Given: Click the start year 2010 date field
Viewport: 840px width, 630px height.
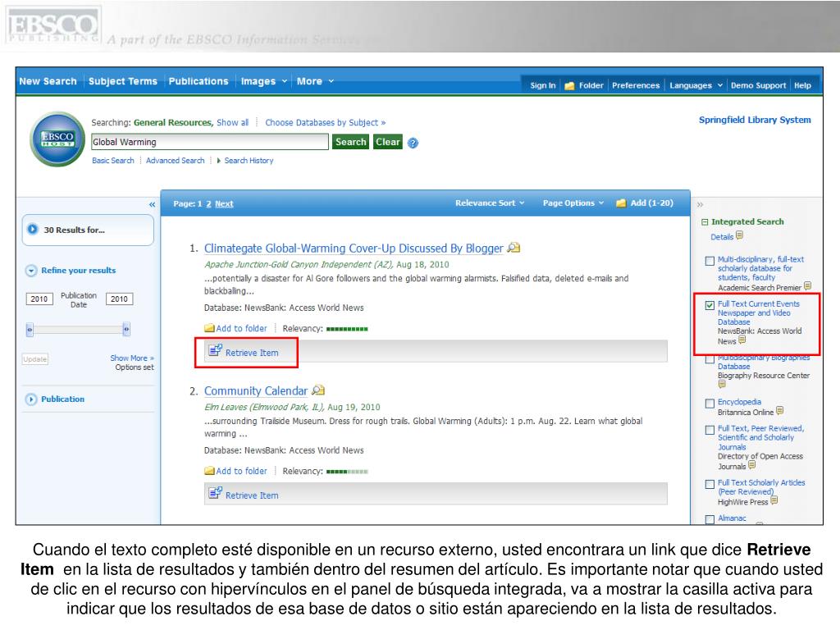Looking at the screenshot, I should (x=39, y=299).
